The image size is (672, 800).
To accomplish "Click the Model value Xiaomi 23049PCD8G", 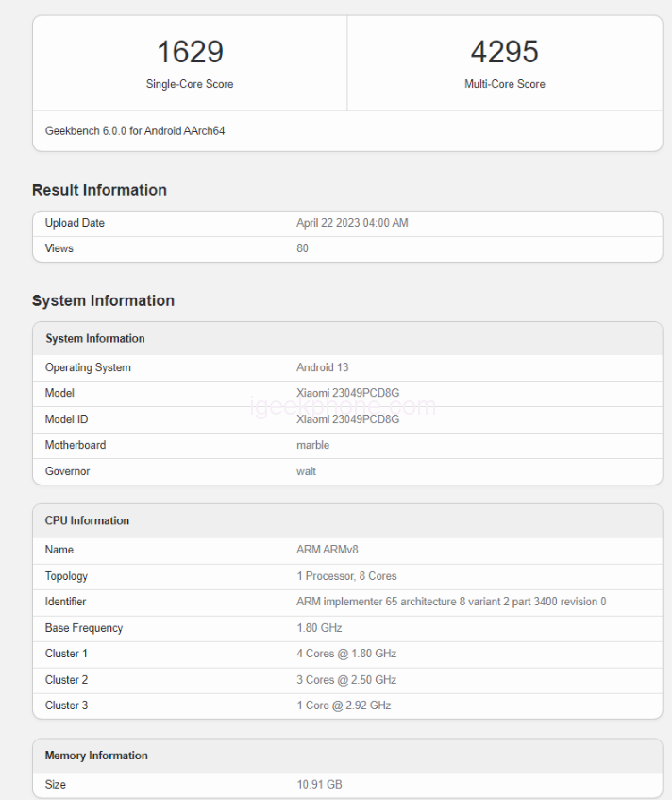I will point(347,393).
